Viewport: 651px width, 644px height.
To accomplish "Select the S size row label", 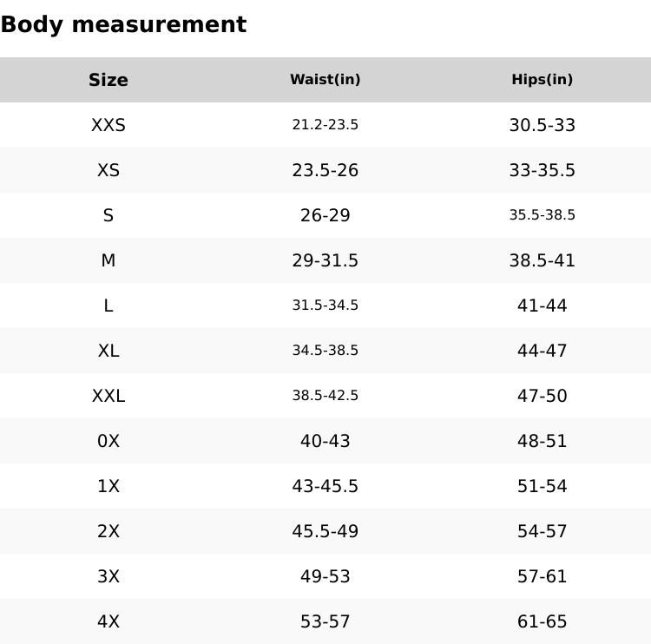I will click(108, 215).
